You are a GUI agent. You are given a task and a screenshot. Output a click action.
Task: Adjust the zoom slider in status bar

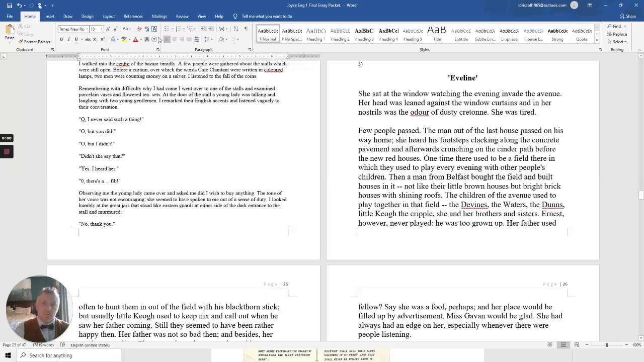606,345
